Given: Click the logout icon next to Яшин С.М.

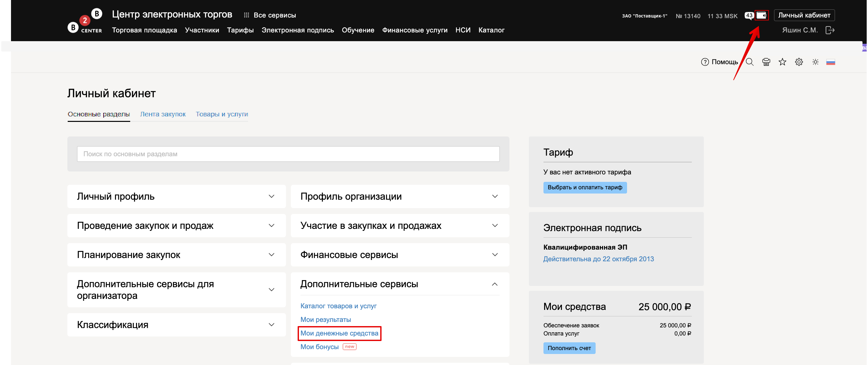Looking at the screenshot, I should tap(830, 30).
